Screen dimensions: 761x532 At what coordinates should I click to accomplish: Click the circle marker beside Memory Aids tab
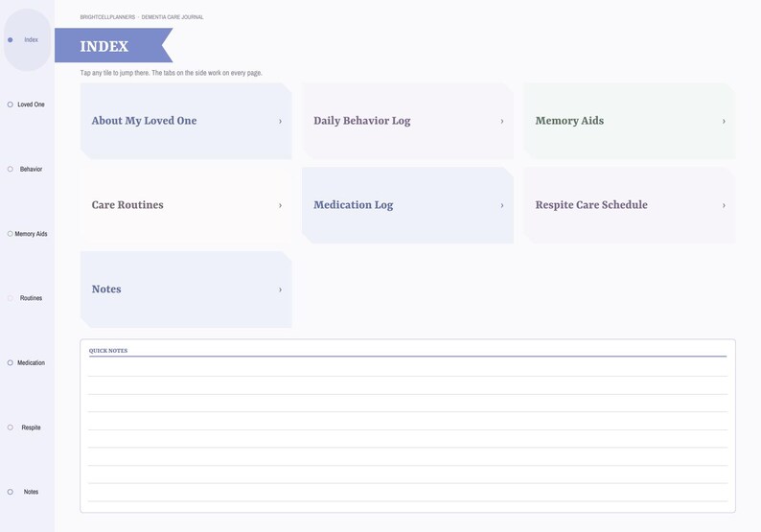click(x=11, y=234)
